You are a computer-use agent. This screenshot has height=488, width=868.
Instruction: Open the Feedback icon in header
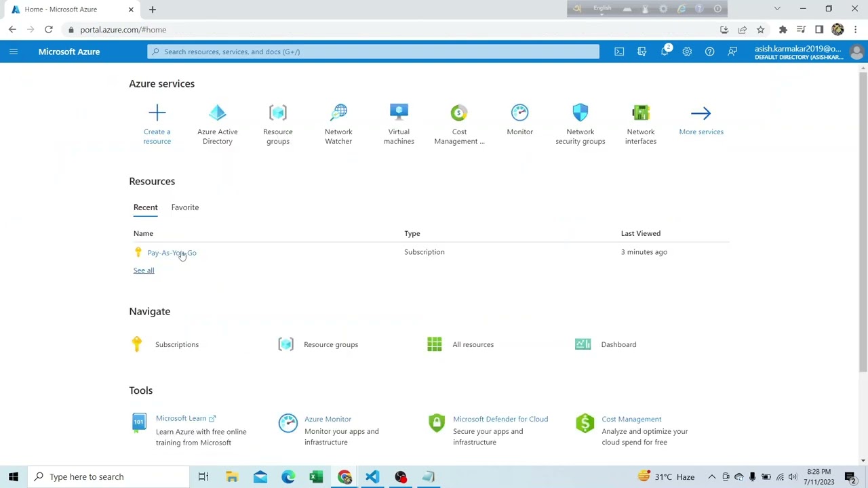[732, 52]
